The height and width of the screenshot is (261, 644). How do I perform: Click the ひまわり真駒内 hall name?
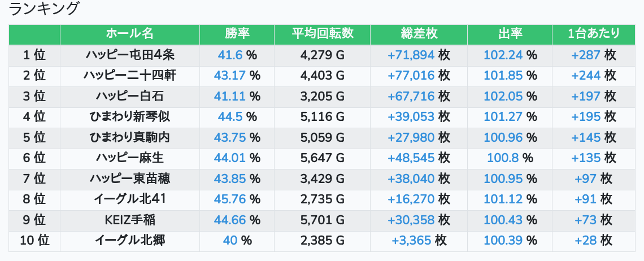pos(130,137)
